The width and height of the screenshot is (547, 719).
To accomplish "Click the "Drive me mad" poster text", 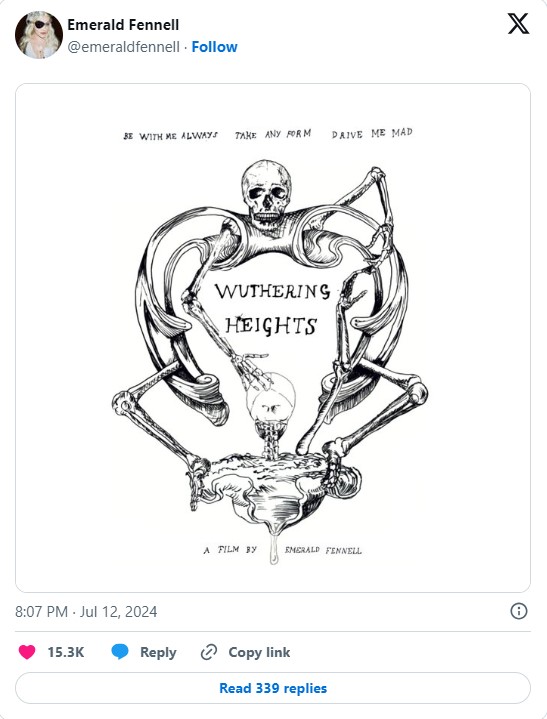I will [x=372, y=133].
